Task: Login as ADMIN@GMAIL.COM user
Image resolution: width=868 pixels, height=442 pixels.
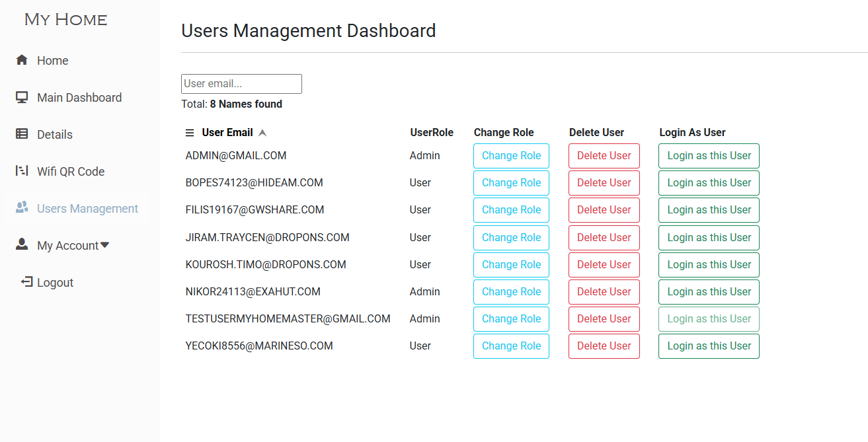Action: pyautogui.click(x=709, y=156)
